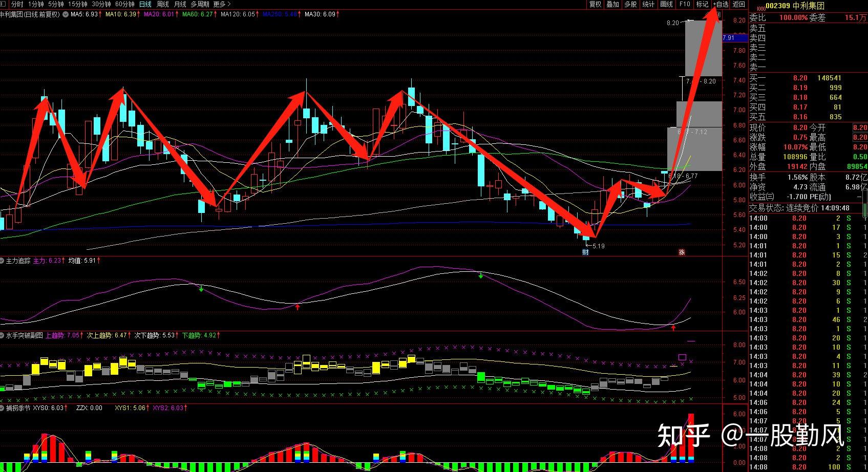Switch to 周线 weekly chart
Screen dimensions: 868x472
point(163,4)
